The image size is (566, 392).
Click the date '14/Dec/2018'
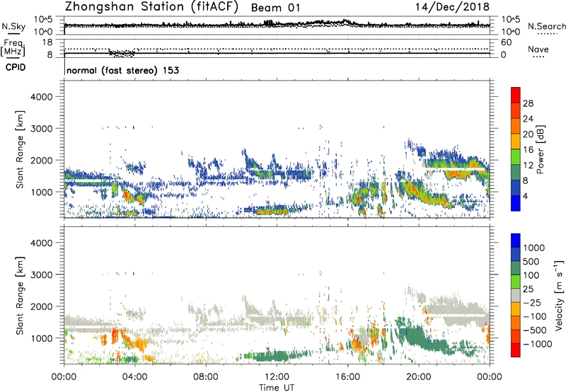452,7
